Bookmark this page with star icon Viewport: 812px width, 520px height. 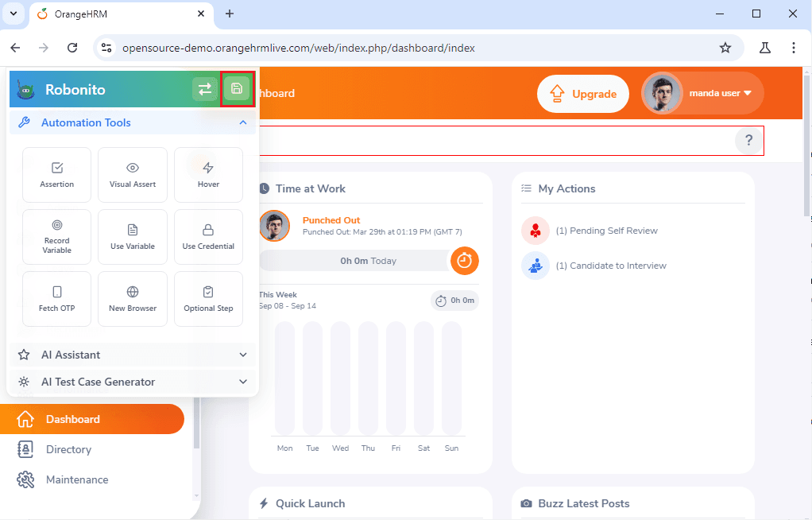(725, 48)
